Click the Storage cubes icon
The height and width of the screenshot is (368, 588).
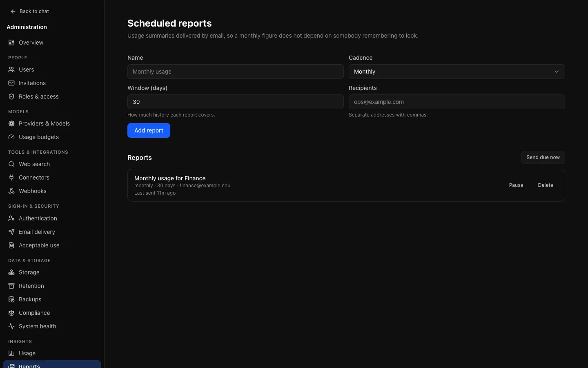pyautogui.click(x=11, y=272)
